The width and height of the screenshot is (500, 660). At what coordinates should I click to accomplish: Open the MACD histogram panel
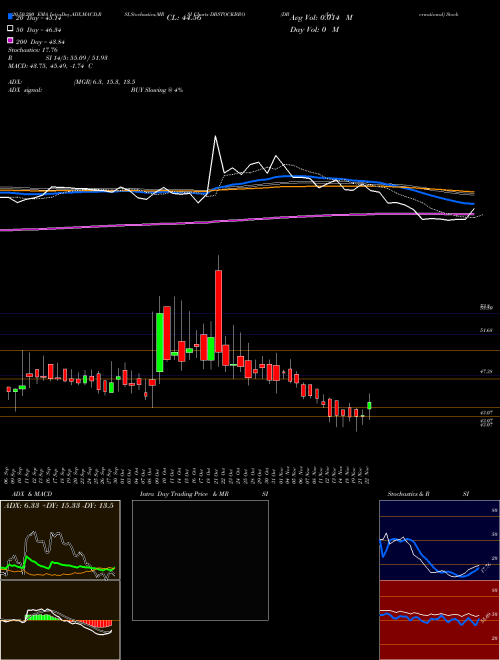(x=60, y=620)
